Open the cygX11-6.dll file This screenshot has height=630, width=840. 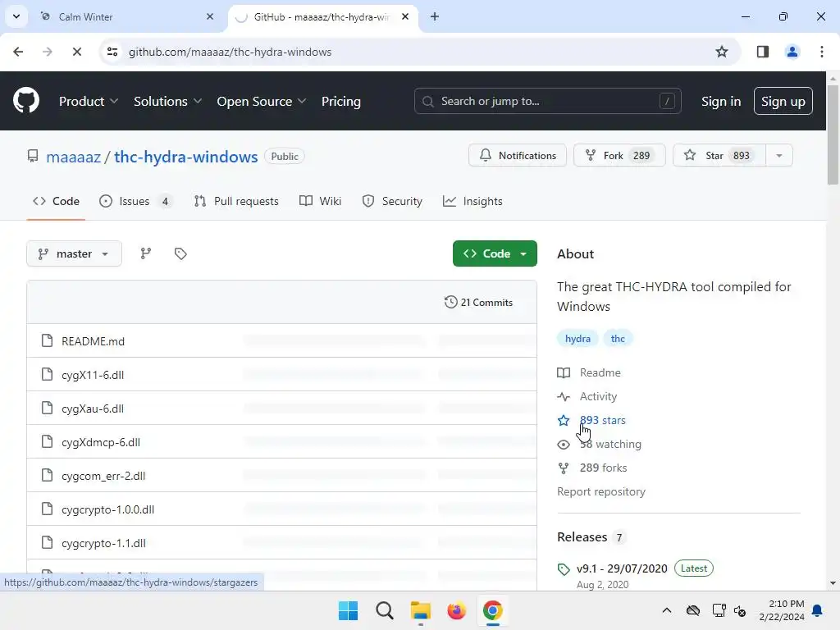(93, 375)
